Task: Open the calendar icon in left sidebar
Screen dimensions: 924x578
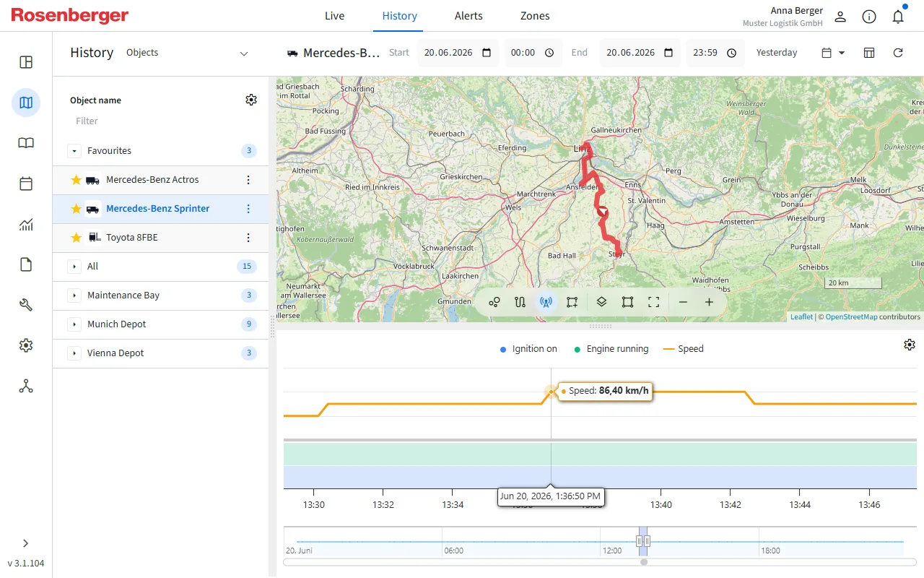Action: 26,184
